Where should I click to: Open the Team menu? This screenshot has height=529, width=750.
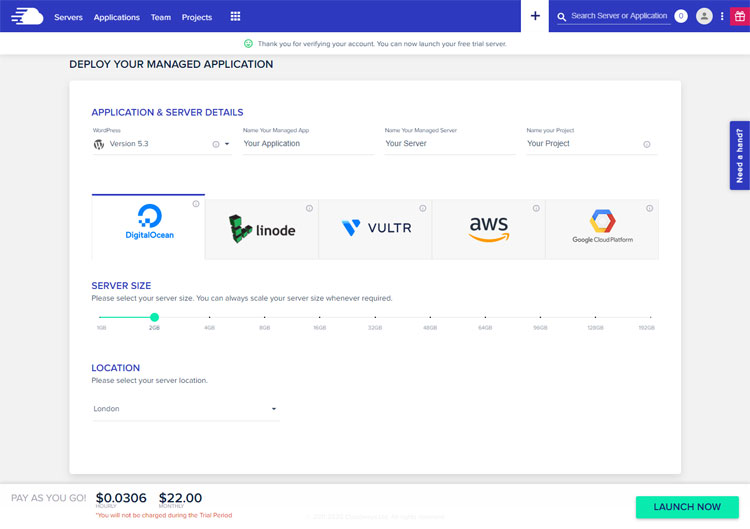click(161, 17)
